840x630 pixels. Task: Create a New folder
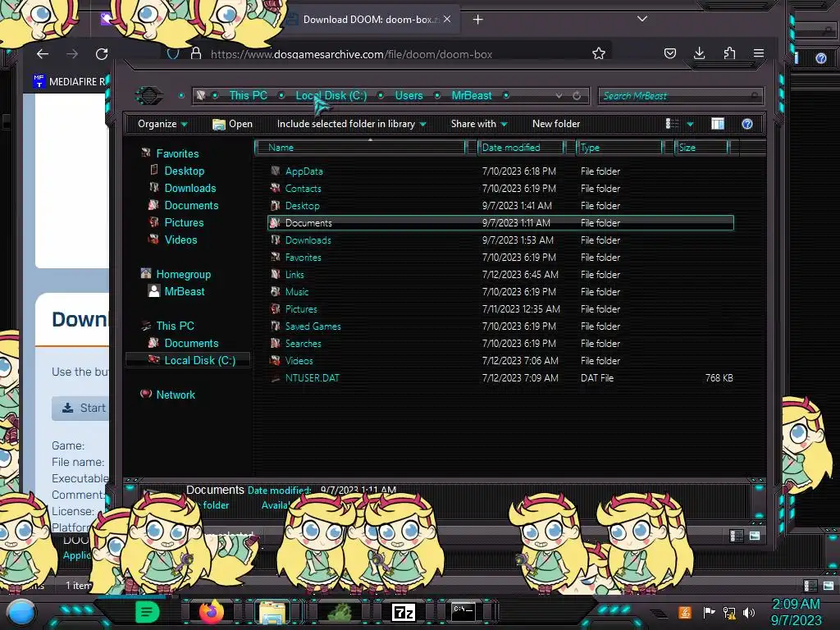[556, 124]
